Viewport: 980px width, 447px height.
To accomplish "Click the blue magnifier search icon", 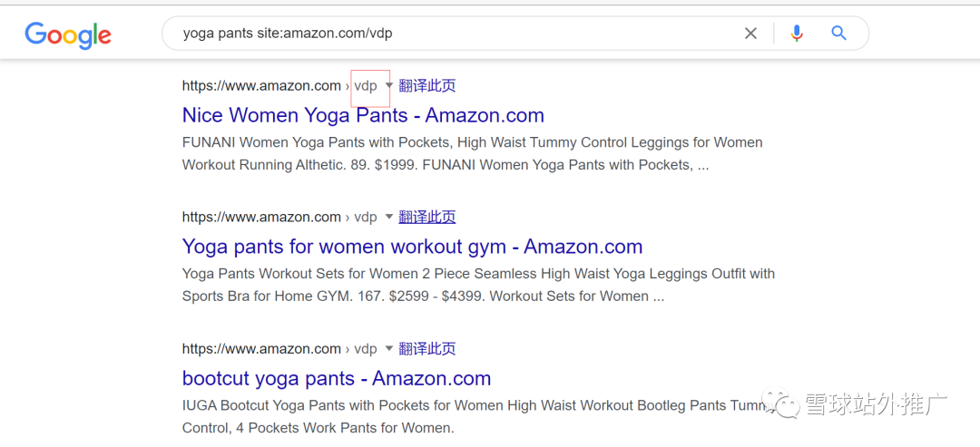I will click(x=838, y=33).
